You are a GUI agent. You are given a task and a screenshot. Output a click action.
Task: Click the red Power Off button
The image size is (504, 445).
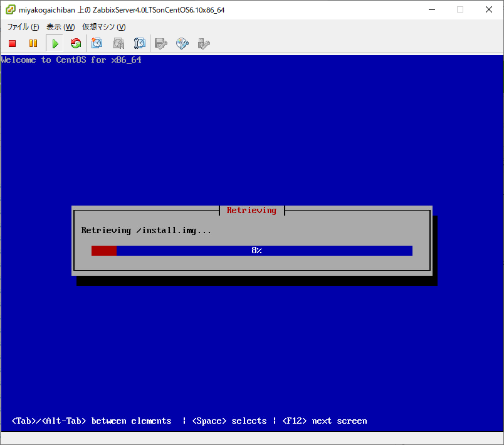click(x=12, y=43)
